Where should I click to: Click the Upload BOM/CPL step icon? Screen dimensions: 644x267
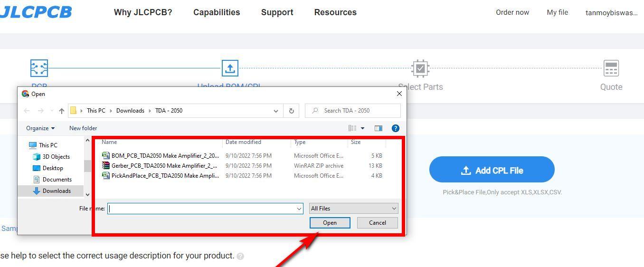(x=230, y=68)
